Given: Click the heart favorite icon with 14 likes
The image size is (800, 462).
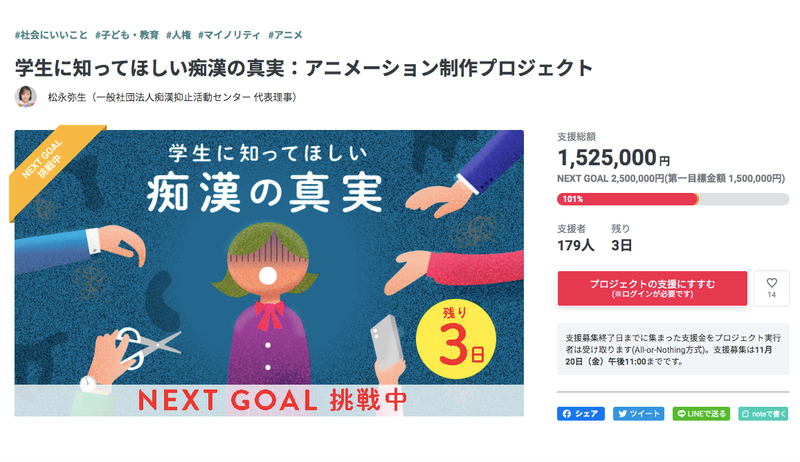Looking at the screenshot, I should 771,288.
